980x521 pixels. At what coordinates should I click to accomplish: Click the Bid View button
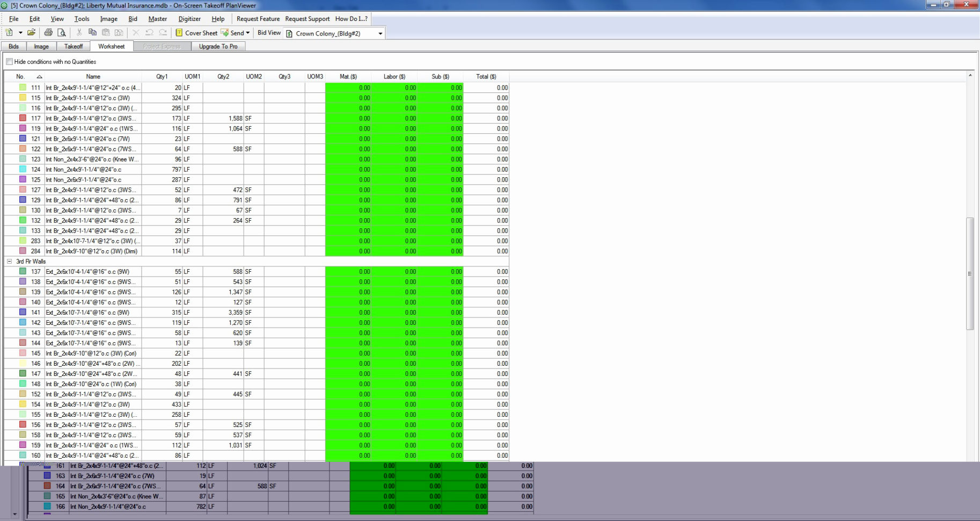coord(268,33)
